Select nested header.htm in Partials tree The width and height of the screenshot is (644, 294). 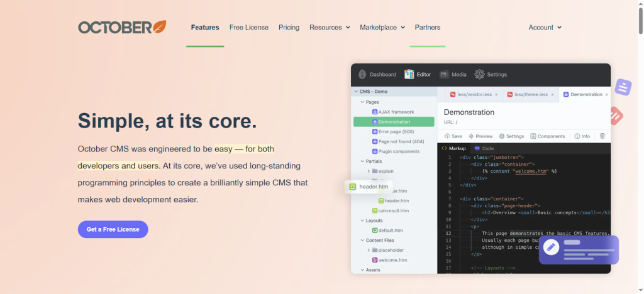click(394, 201)
